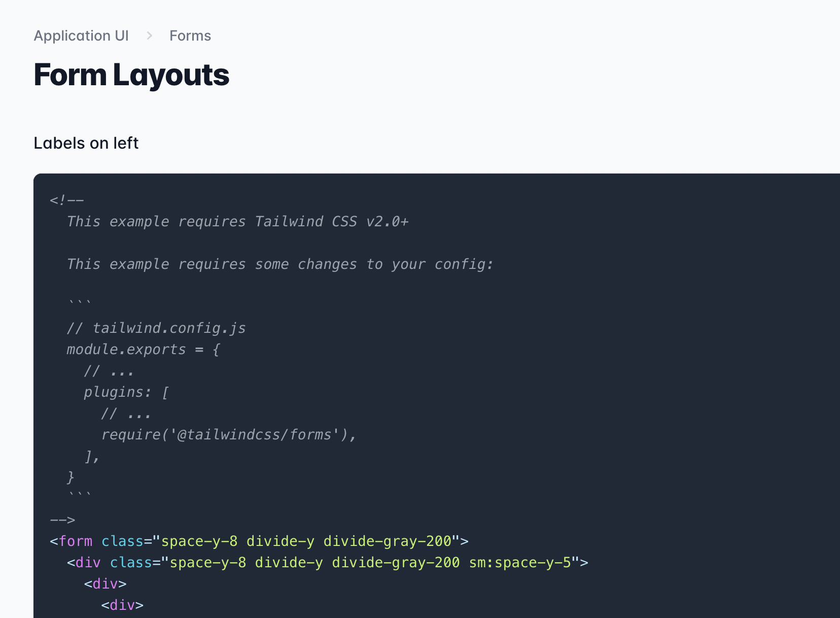Click the Form Layouts page heading

pos(131,75)
